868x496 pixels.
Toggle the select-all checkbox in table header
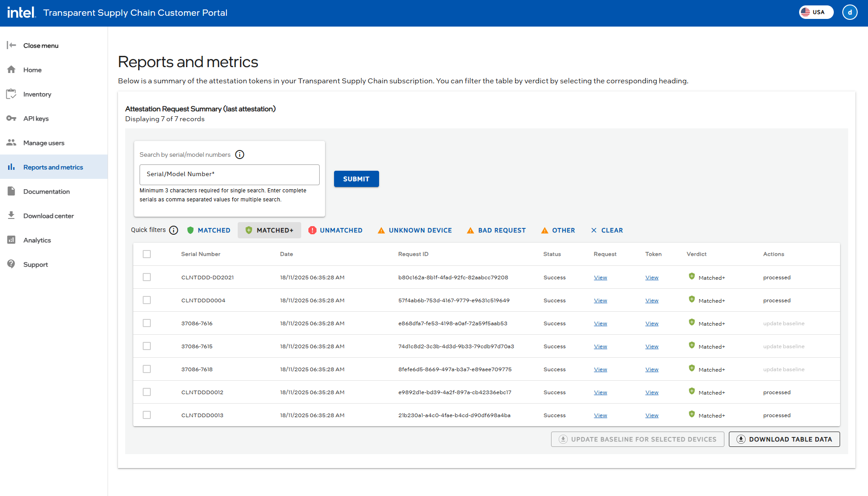[147, 254]
